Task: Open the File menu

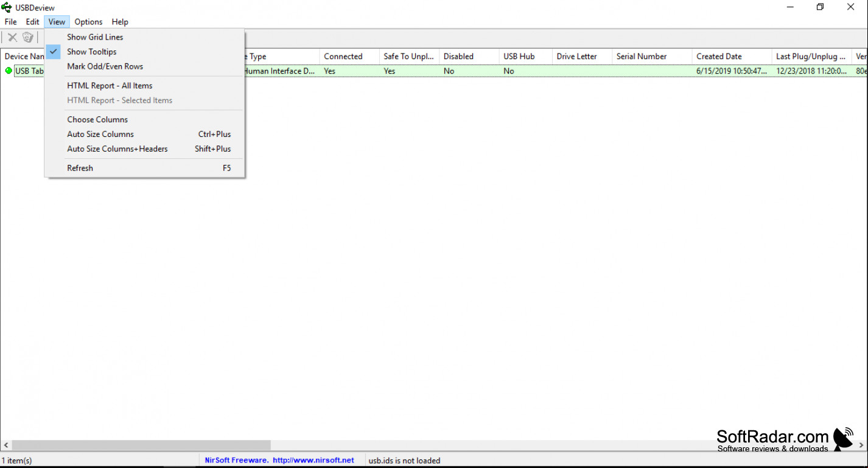Action: [10, 22]
